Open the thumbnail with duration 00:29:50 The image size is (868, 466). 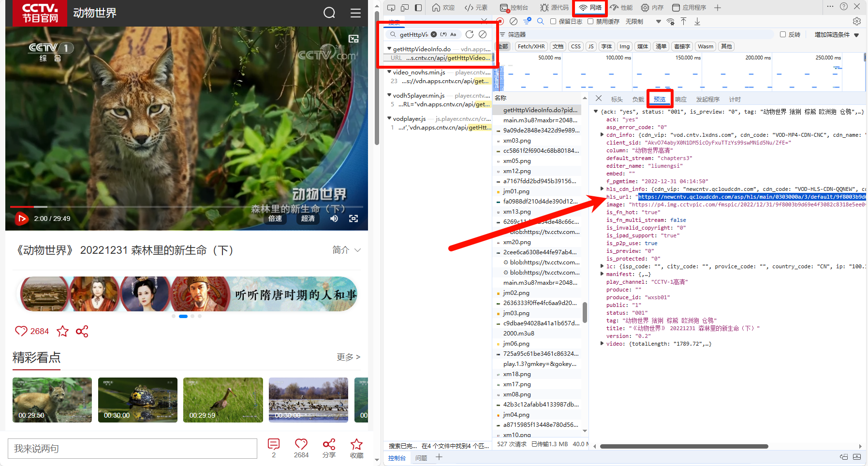pyautogui.click(x=52, y=400)
